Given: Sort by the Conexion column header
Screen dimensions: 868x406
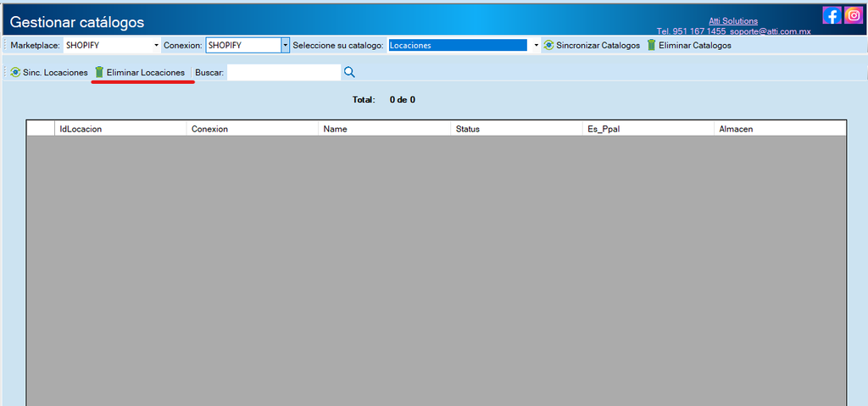Looking at the screenshot, I should click(x=253, y=129).
